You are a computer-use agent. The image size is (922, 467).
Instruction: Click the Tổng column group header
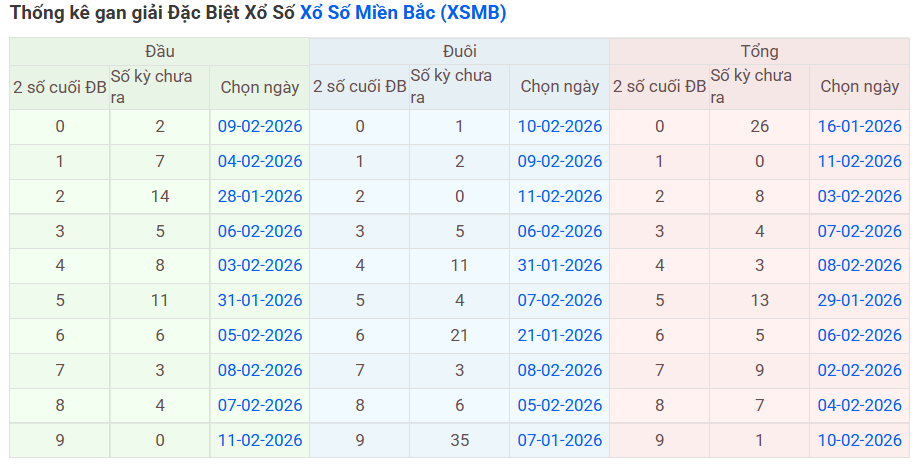(x=759, y=52)
